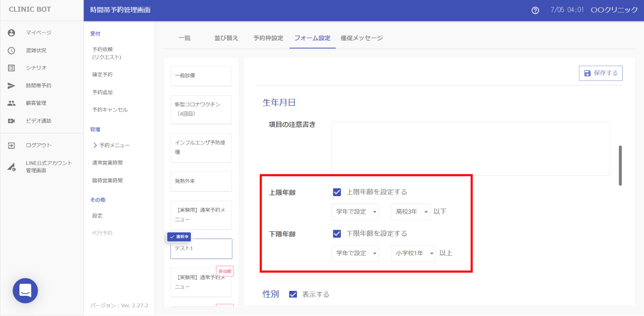Uncheck 上限年齢を設定する checkbox
The height and width of the screenshot is (316, 644).
pos(337,192)
